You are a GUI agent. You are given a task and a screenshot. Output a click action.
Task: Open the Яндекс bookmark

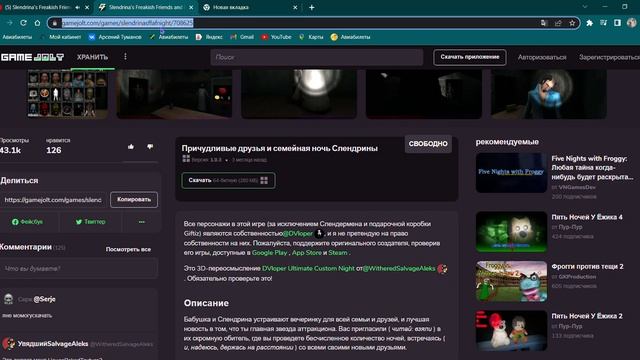209,37
